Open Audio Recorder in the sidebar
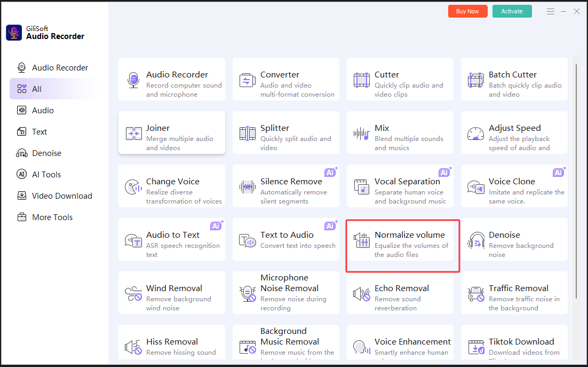The image size is (588, 367). [x=52, y=67]
